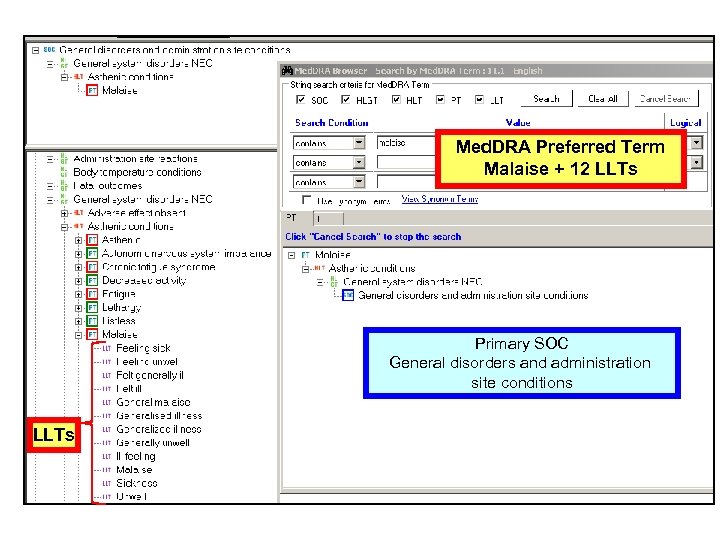Click the PT icon next to Autonomic nervous system imbalance
The width and height of the screenshot is (720, 540).
(92, 253)
